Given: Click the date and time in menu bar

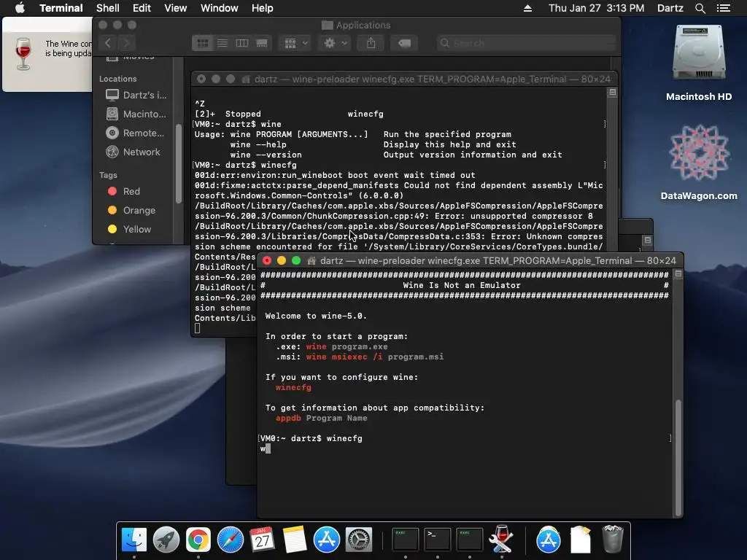Looking at the screenshot, I should pos(596,8).
